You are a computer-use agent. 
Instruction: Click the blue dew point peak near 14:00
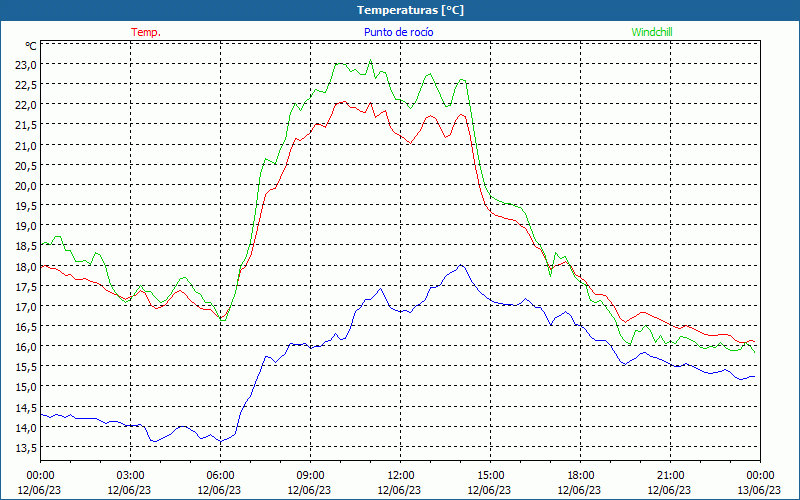tap(460, 265)
